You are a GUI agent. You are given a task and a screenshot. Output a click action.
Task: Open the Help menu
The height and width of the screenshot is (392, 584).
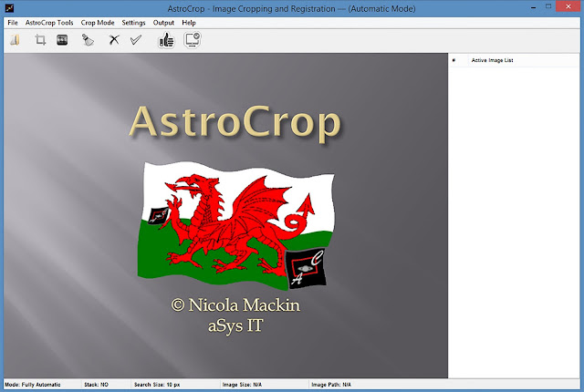pyautogui.click(x=189, y=23)
